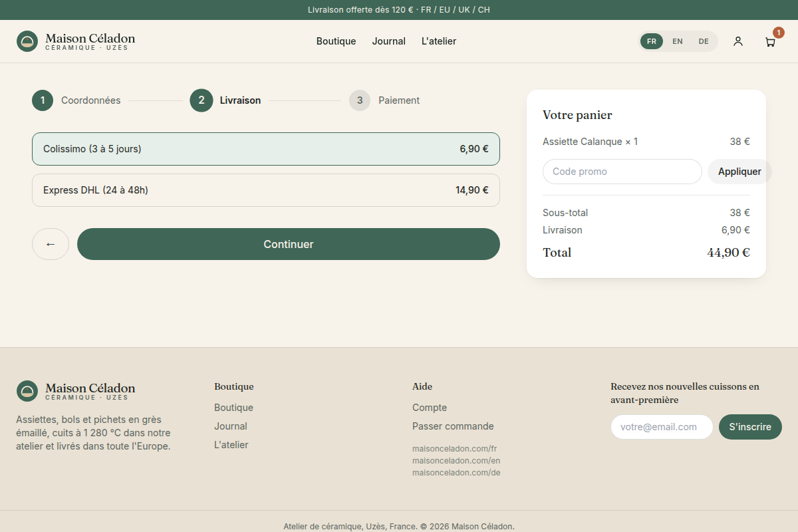
Task: Focus the newsletter email field
Action: pyautogui.click(x=662, y=427)
